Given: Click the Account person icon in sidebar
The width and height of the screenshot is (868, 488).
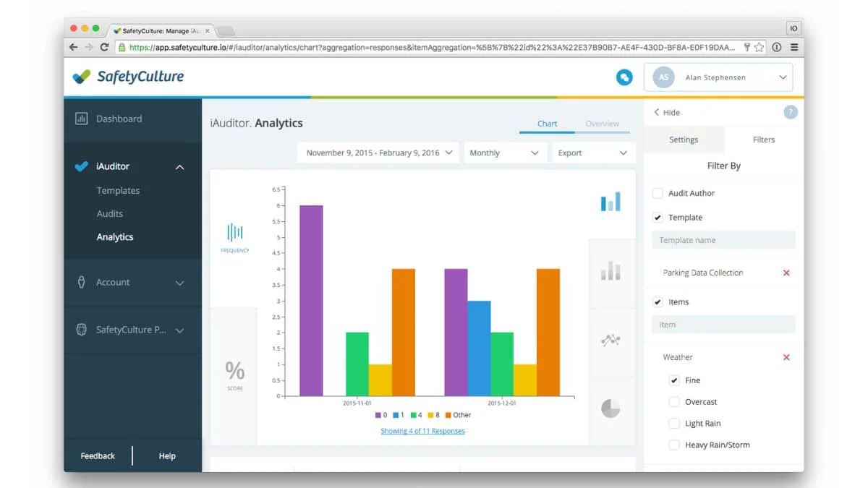Looking at the screenshot, I should [81, 282].
